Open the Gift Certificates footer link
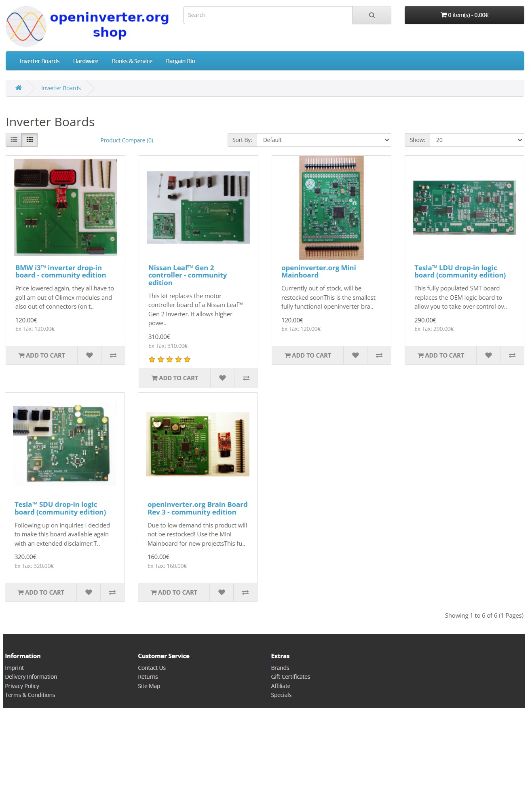Image resolution: width=532 pixels, height=809 pixels. point(291,677)
